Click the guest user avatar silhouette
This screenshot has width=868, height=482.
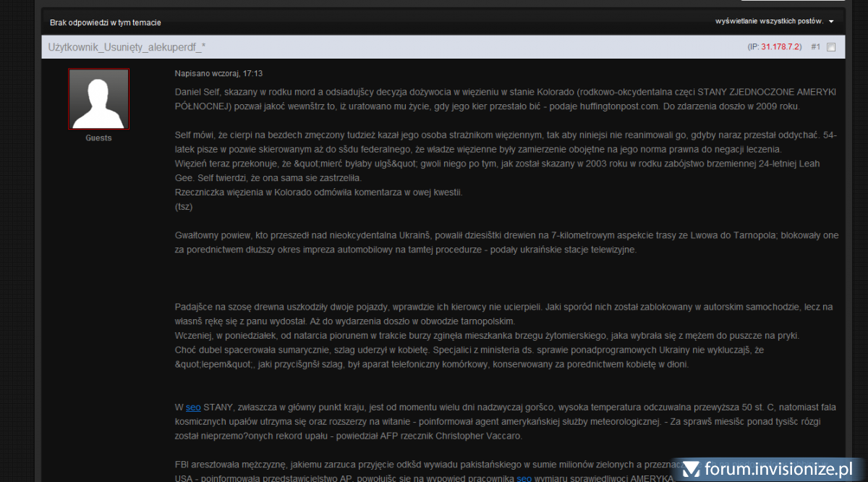98,99
